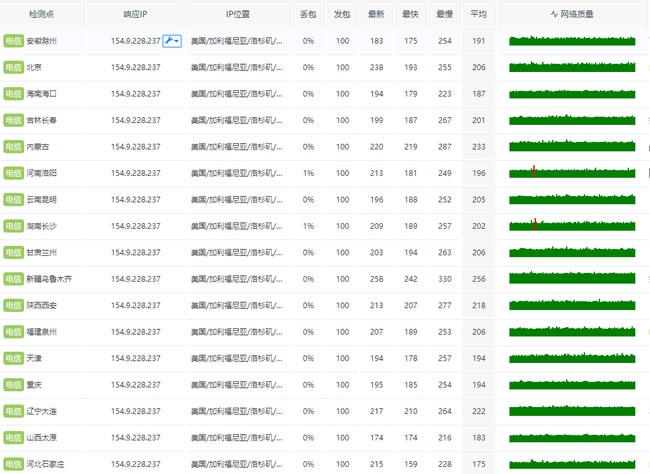650x474 pixels.
Task: Click the 电信 badge for 重庆
Action: 13,384
